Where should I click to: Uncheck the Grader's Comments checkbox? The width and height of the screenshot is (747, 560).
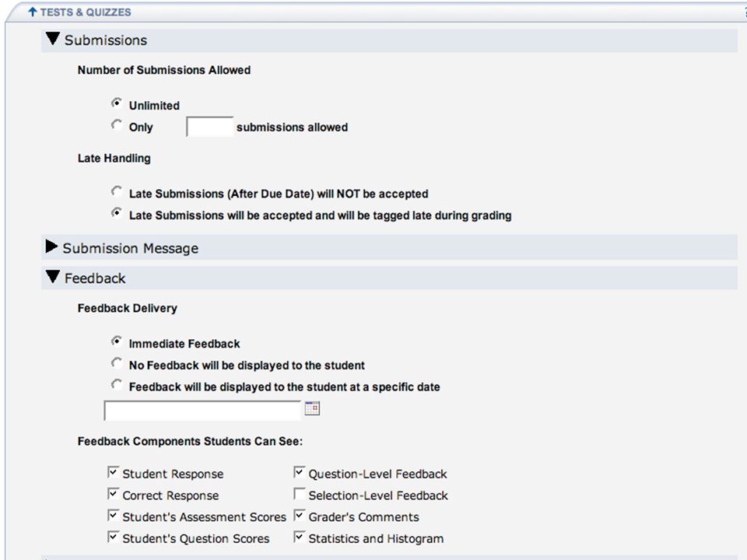tap(299, 515)
